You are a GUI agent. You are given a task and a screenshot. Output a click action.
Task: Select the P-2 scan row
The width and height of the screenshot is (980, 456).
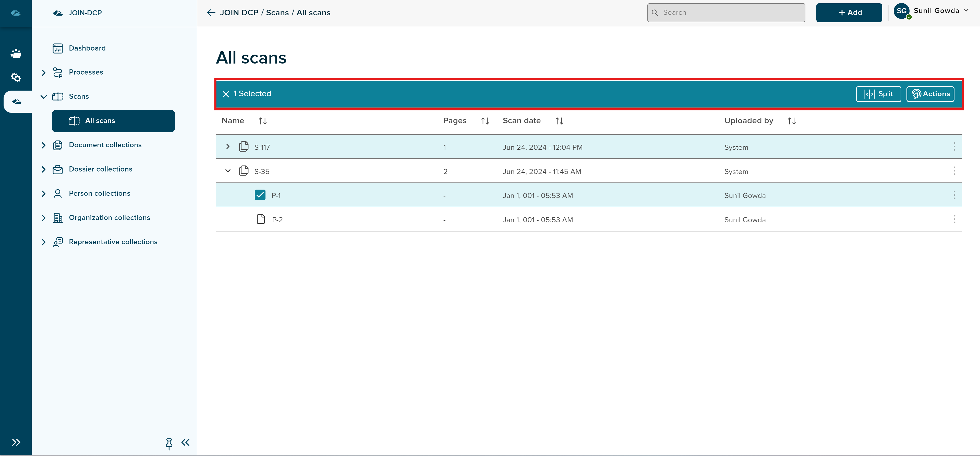point(277,219)
